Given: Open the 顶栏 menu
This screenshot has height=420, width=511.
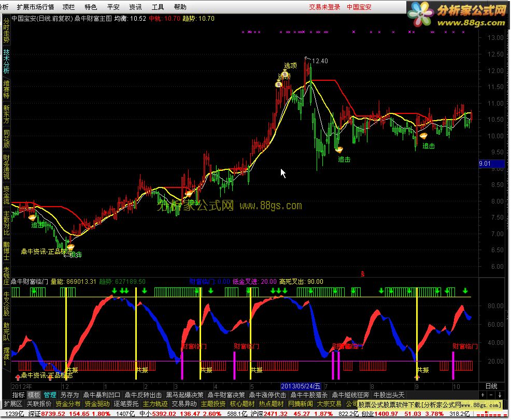Looking at the screenshot, I should [68, 7].
